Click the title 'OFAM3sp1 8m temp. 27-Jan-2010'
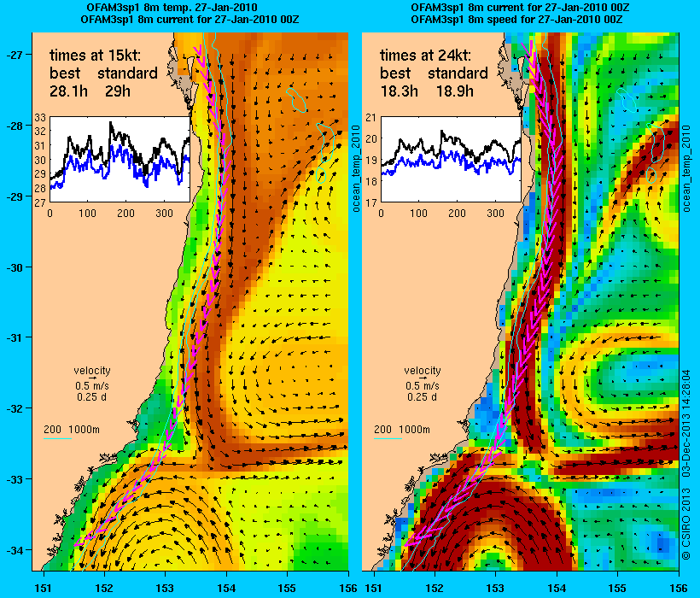The height and width of the screenshot is (598, 700). 172,8
